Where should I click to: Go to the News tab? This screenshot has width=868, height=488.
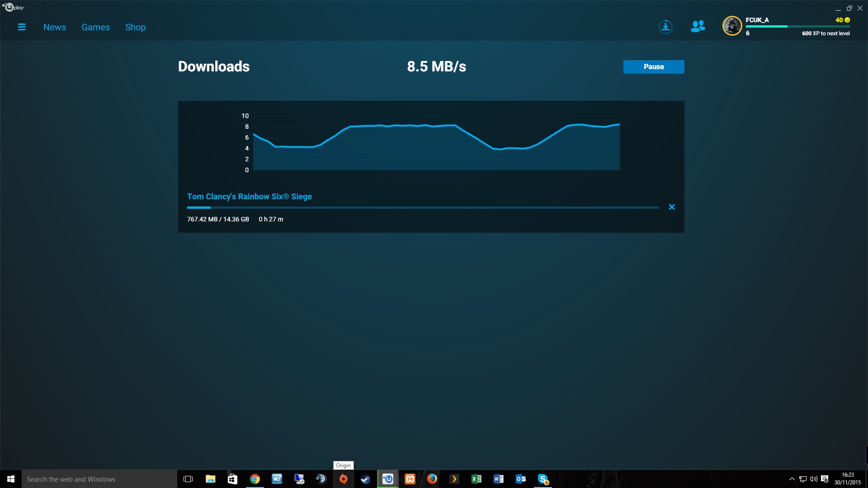point(55,27)
